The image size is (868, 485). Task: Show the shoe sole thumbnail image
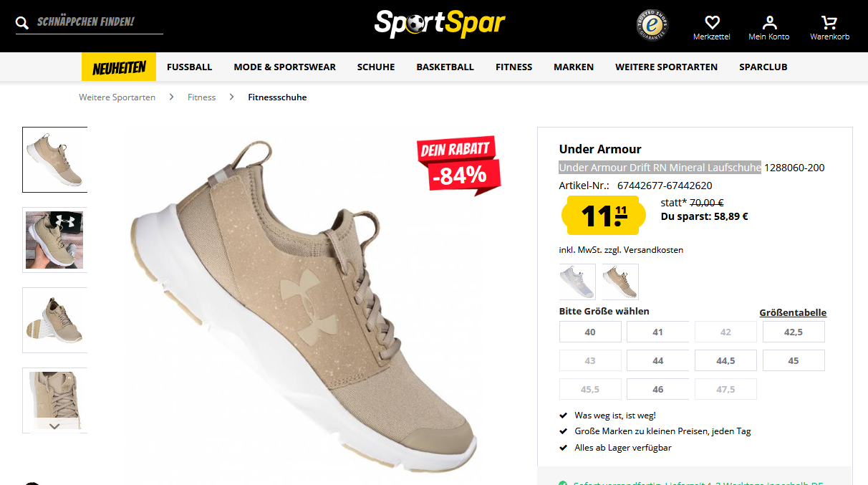(x=54, y=320)
